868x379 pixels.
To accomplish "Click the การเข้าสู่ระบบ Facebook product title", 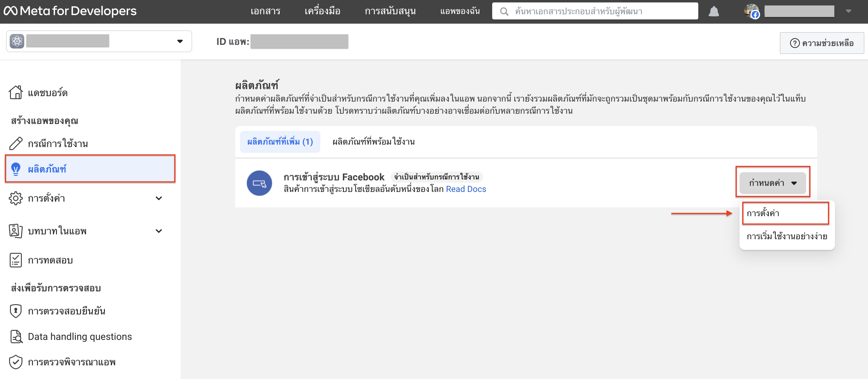I will (x=334, y=177).
